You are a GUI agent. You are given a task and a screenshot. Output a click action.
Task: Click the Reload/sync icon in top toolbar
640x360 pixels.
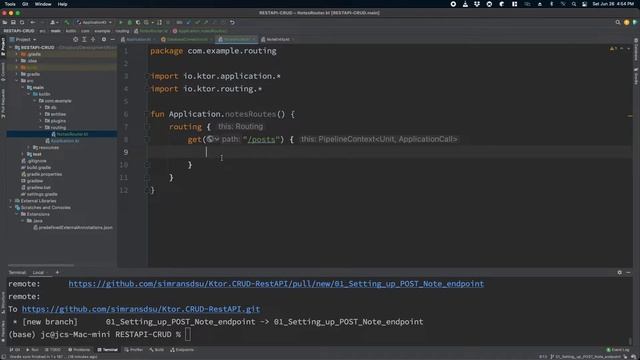click(x=22, y=22)
